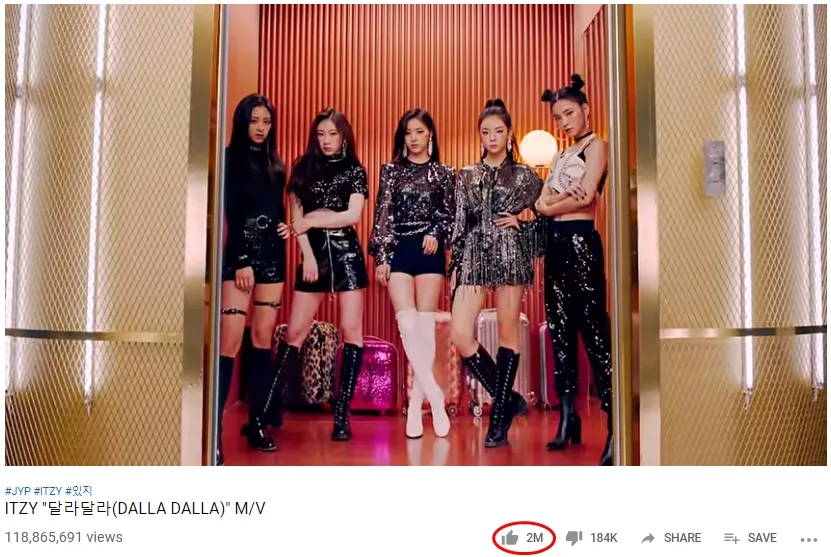The image size is (831, 557).
Task: Open the three-dot more actions menu
Action: [809, 540]
